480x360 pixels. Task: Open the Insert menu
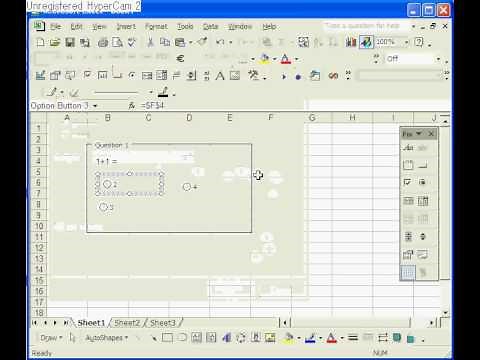click(x=126, y=26)
